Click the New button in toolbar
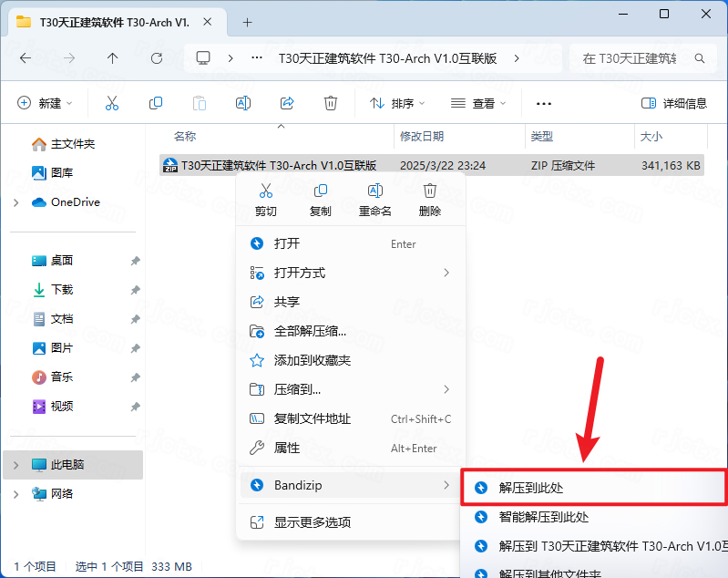728x578 pixels. tap(45, 103)
